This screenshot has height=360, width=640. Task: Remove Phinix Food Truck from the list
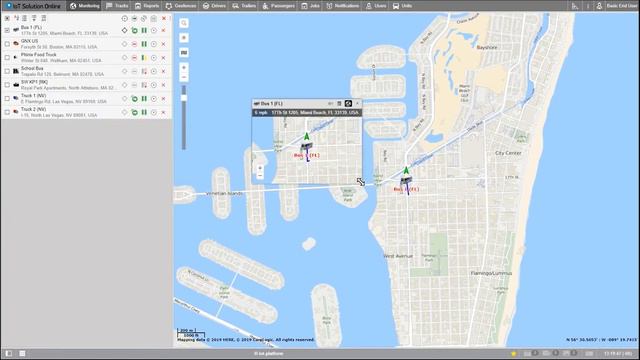click(164, 58)
